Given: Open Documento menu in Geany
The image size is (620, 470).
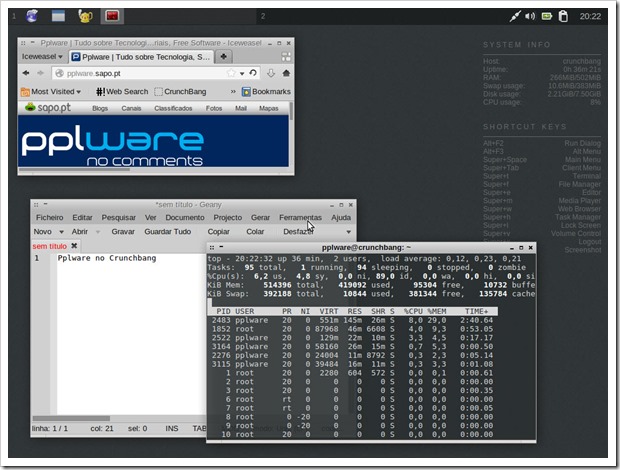Looking at the screenshot, I should (x=185, y=217).
